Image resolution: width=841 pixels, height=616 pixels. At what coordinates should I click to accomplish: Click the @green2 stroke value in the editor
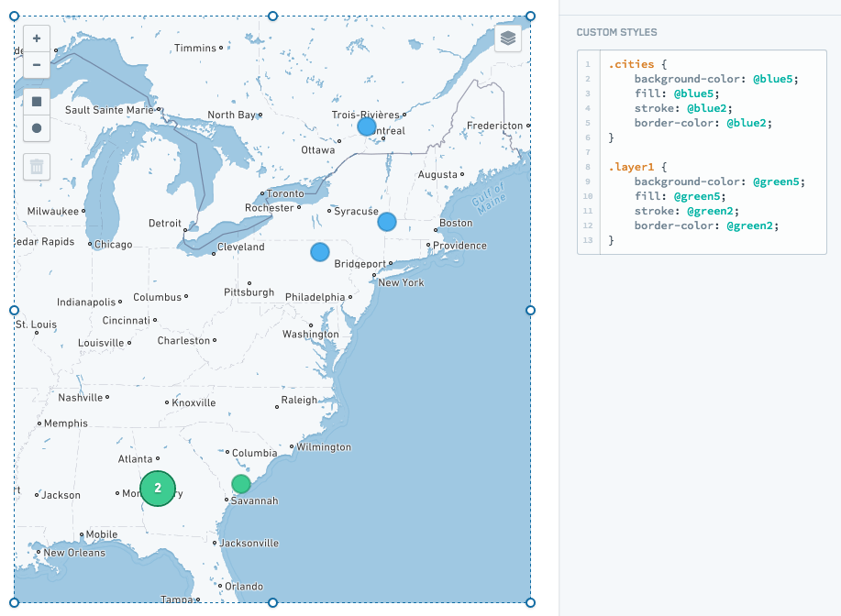tap(710, 211)
